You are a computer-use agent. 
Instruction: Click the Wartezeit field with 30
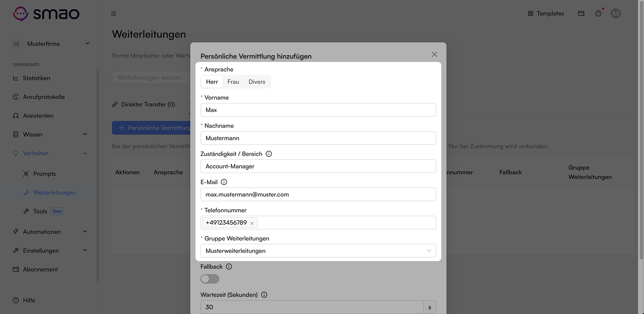click(312, 307)
